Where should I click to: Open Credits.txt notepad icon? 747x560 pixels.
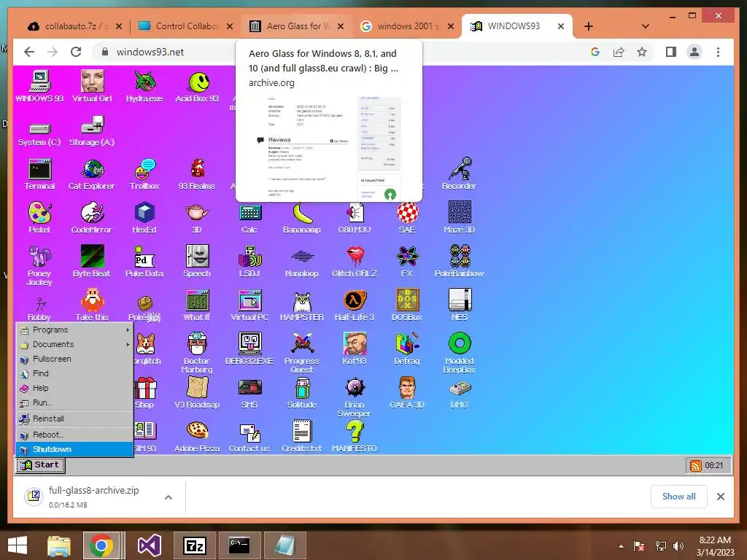(302, 437)
